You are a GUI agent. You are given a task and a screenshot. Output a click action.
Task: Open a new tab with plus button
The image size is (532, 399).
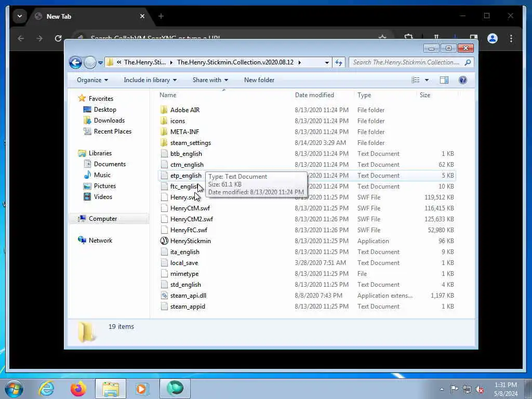[161, 16]
